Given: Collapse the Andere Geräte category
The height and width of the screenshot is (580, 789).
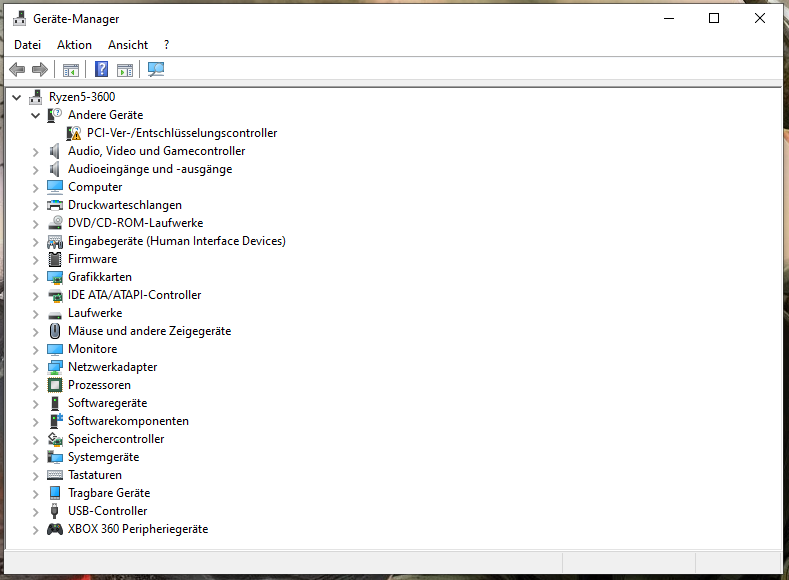Looking at the screenshot, I should (x=35, y=115).
